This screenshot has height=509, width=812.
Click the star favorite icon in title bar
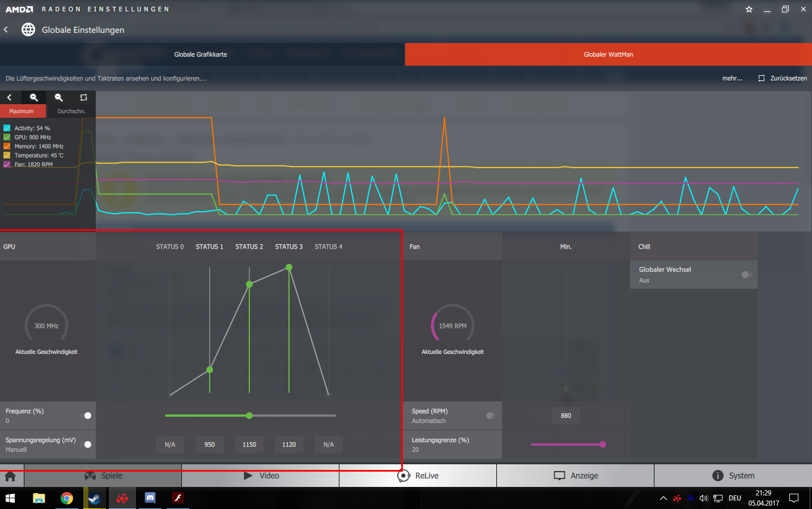pos(749,9)
